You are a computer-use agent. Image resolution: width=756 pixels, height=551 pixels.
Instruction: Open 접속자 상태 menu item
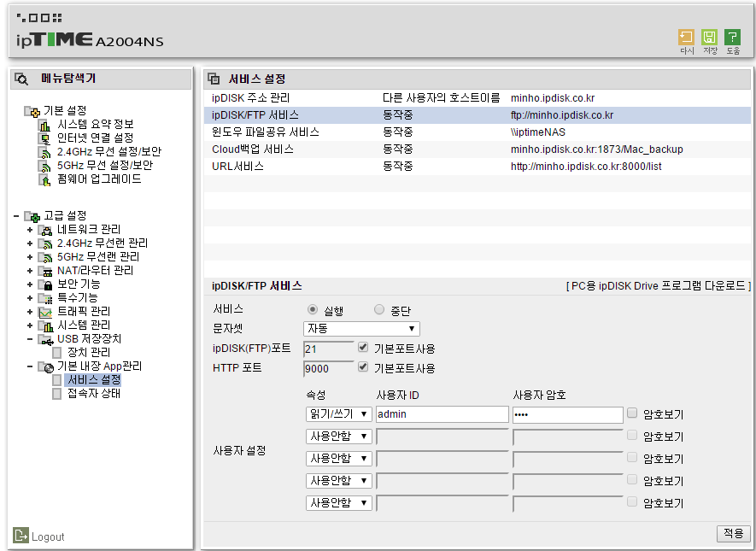pyautogui.click(x=93, y=393)
